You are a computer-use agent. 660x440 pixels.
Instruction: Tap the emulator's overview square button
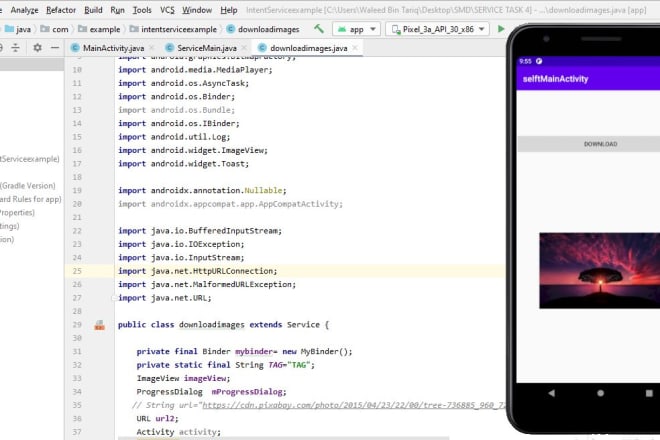(649, 393)
